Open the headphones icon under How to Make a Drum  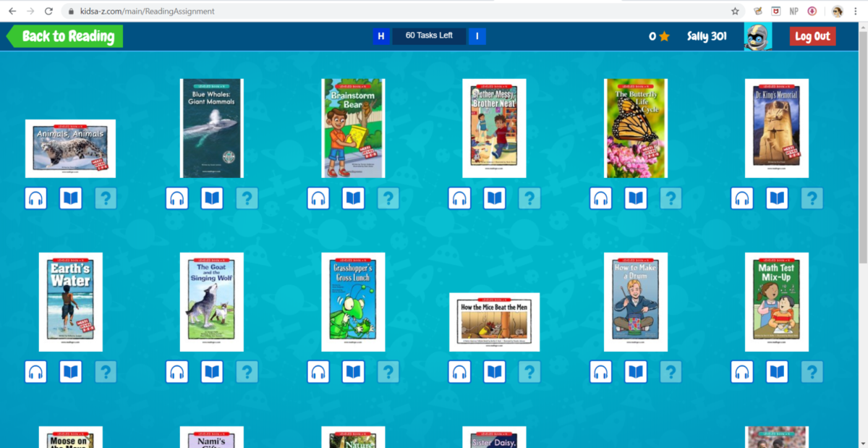coord(600,371)
